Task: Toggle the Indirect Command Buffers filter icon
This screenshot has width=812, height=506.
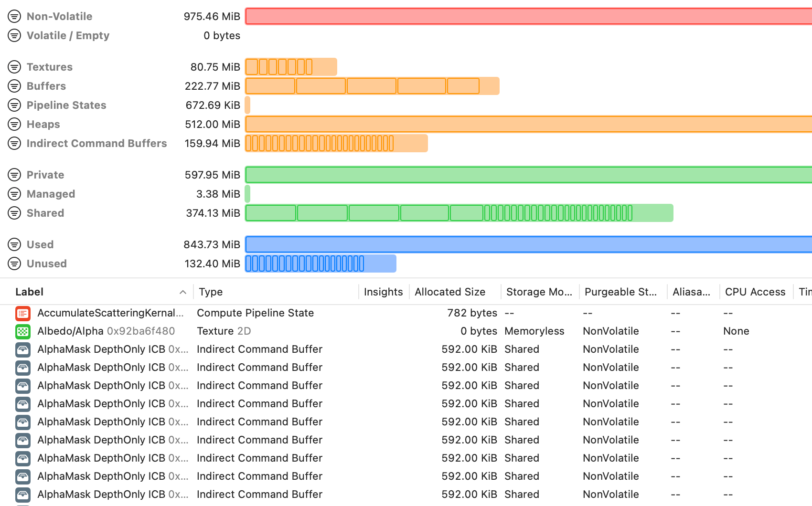Action: (x=14, y=143)
